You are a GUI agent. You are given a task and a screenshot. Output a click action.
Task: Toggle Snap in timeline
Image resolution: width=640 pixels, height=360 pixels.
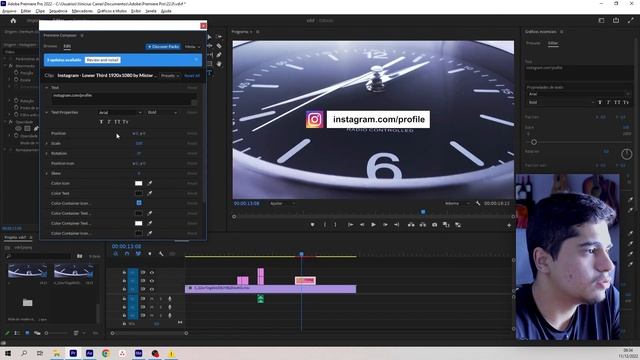tap(127, 254)
